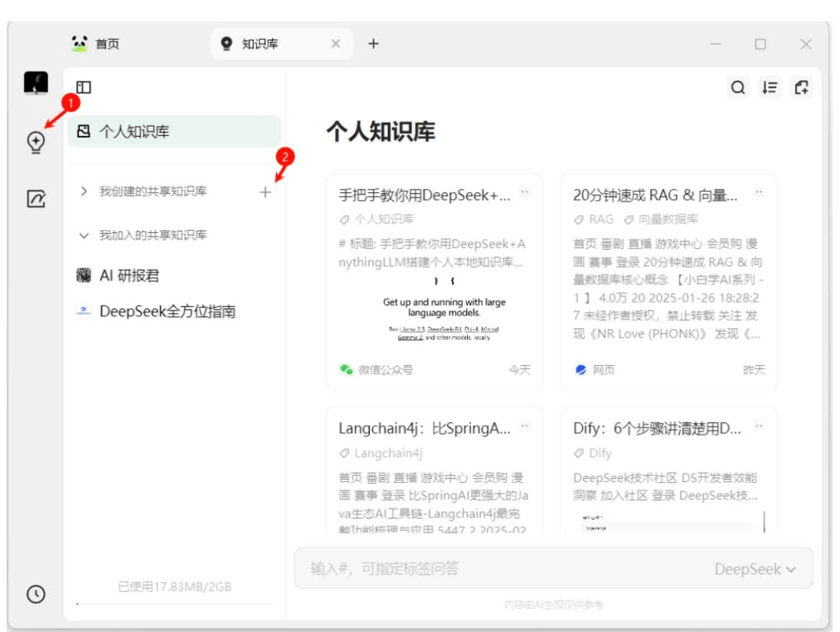Collapse 我加入的共享知识库 section
The image size is (840, 632).
[x=85, y=235]
